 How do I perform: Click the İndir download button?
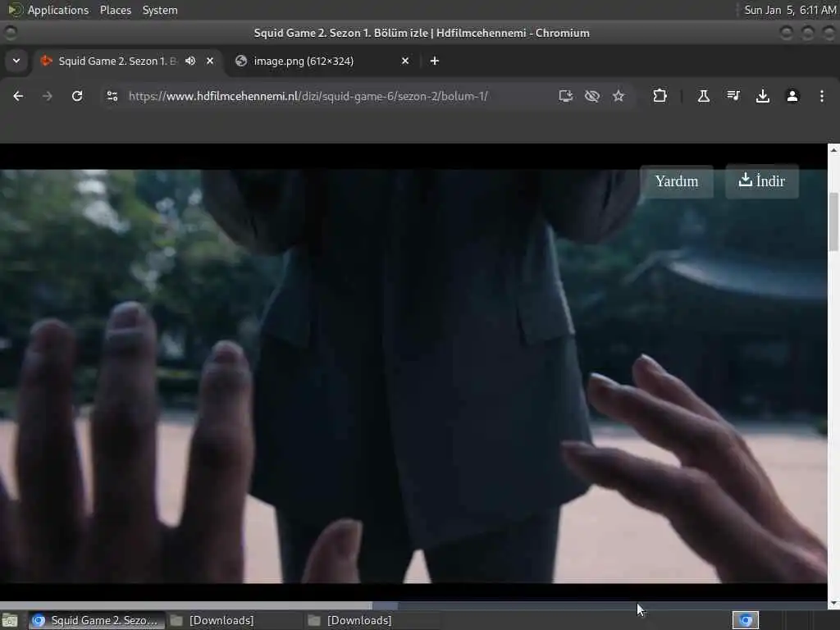tap(762, 181)
